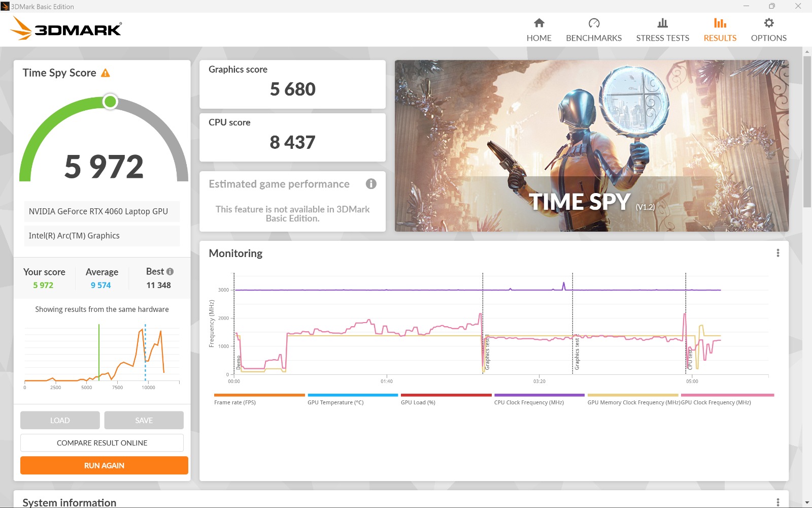The image size is (812, 508).
Task: Click the vertical scrollbar down arrow
Action: click(807, 503)
